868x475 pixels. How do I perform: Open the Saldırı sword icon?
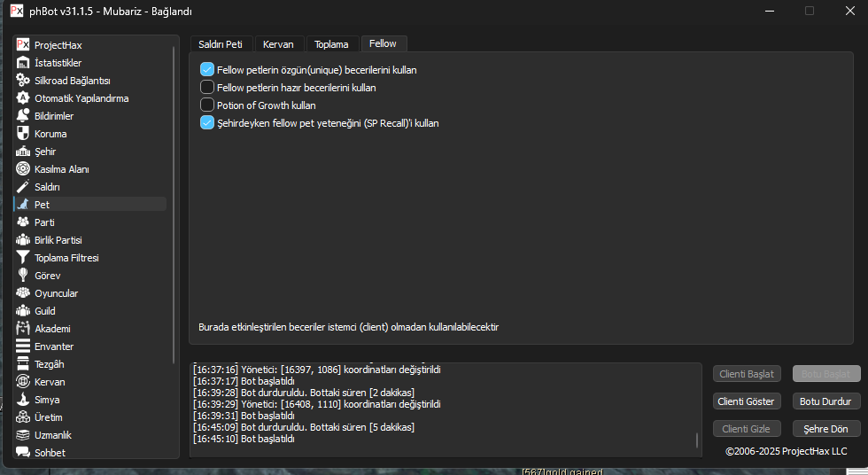pos(23,187)
